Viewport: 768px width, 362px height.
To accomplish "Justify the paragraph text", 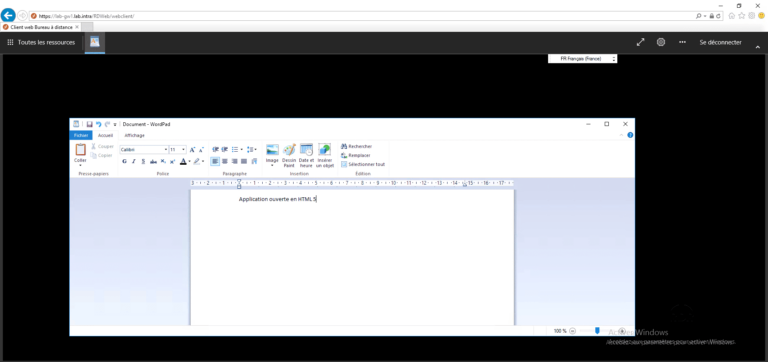I will [x=244, y=161].
